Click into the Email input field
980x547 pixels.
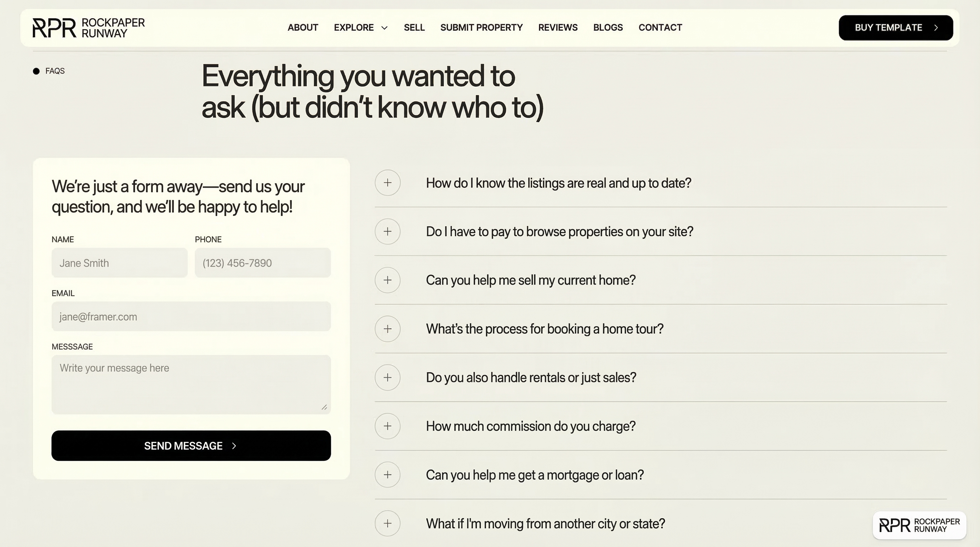[x=191, y=317]
